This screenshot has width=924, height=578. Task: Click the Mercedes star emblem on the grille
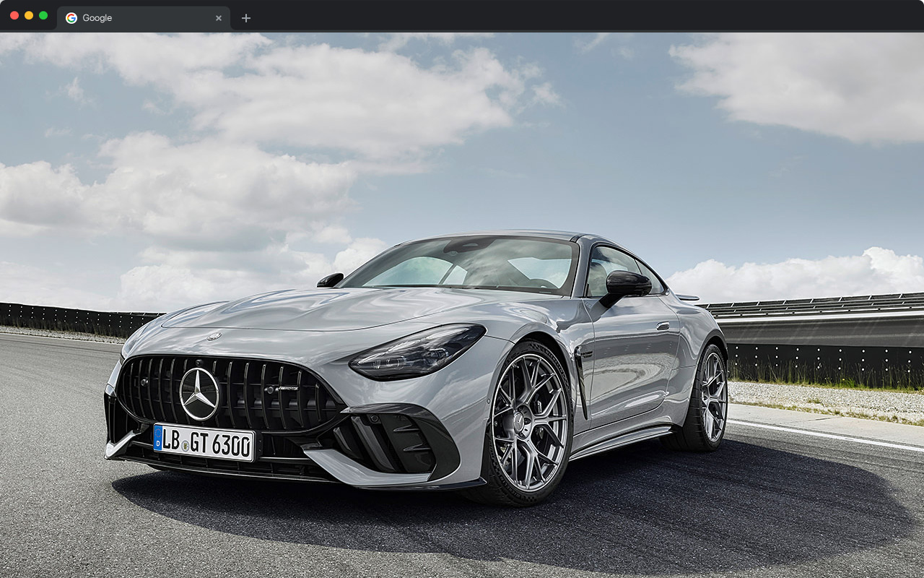199,394
